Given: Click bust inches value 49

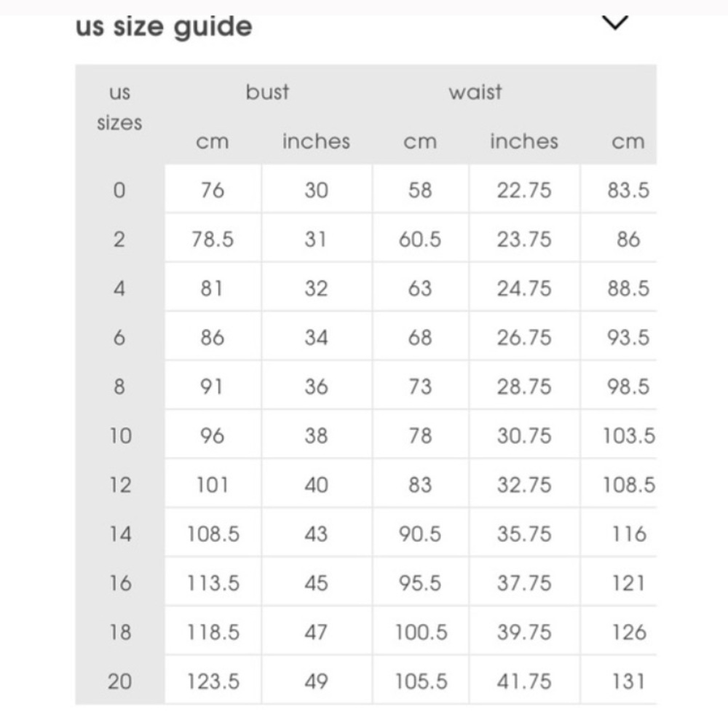Looking at the screenshot, I should (x=316, y=681).
